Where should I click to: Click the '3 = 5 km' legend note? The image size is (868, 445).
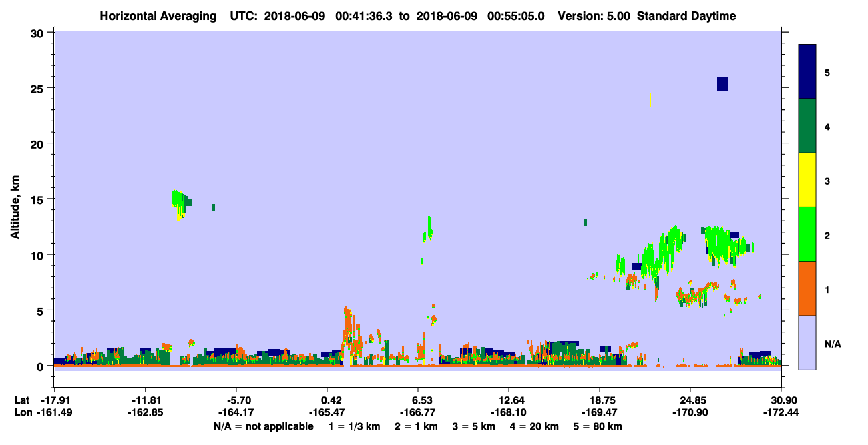(473, 426)
